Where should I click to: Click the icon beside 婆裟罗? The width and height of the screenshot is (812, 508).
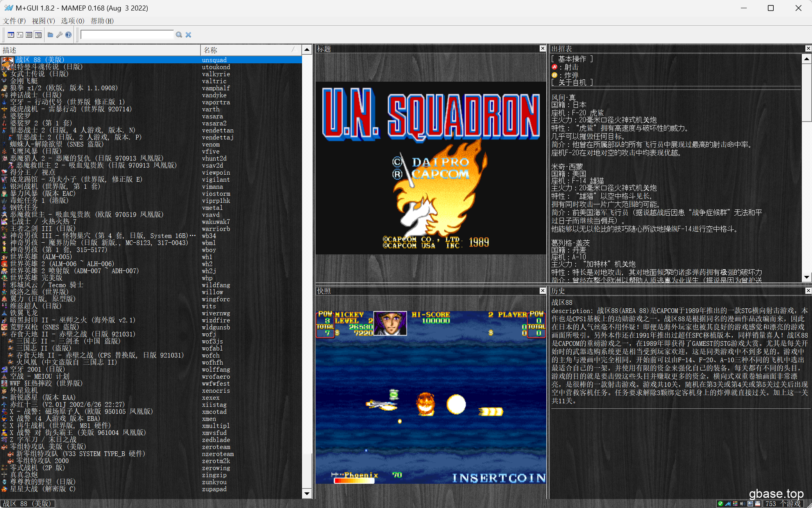point(5,116)
